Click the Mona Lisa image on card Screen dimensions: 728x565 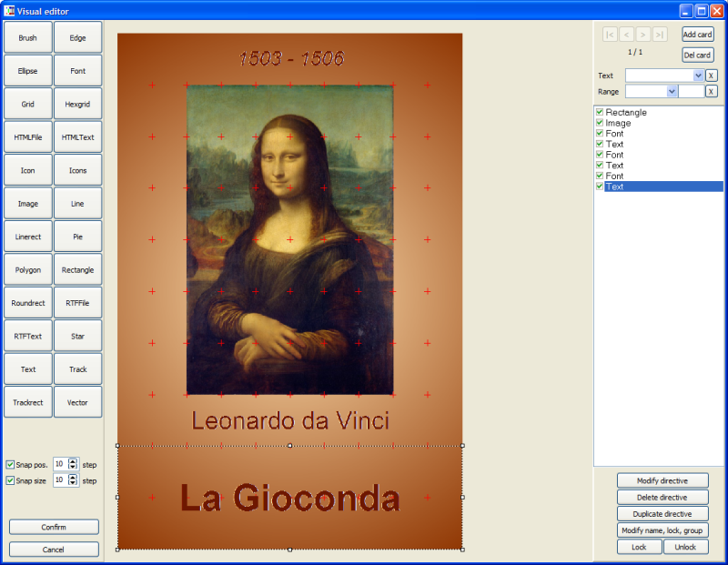click(289, 239)
